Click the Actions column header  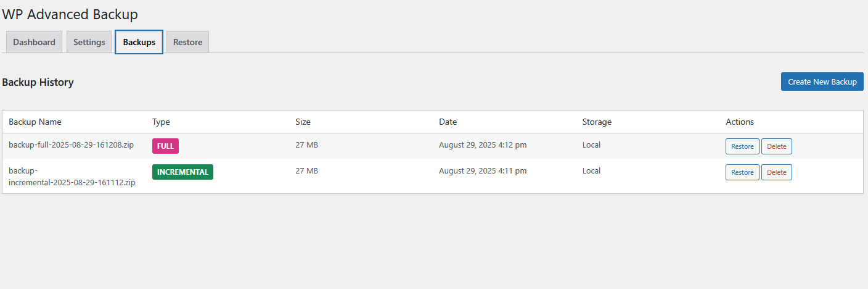740,122
